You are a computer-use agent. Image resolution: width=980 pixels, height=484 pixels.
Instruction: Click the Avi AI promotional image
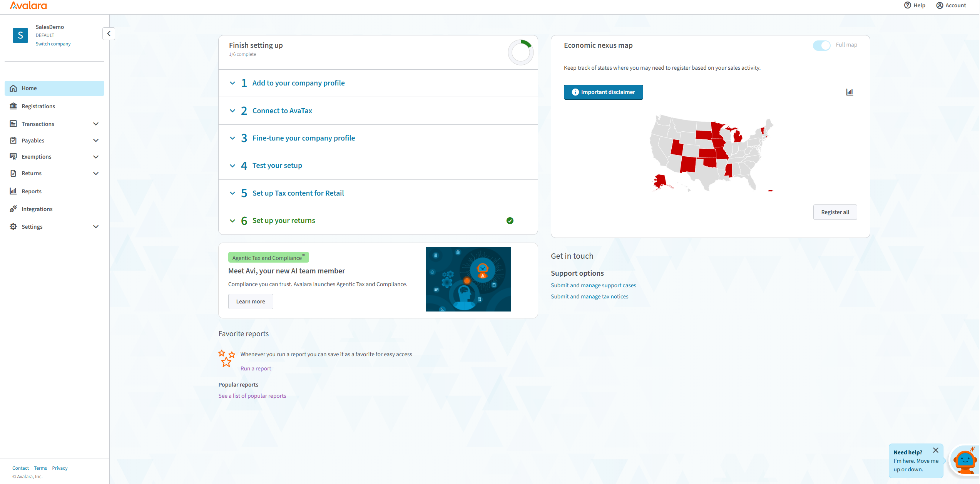[x=468, y=279]
